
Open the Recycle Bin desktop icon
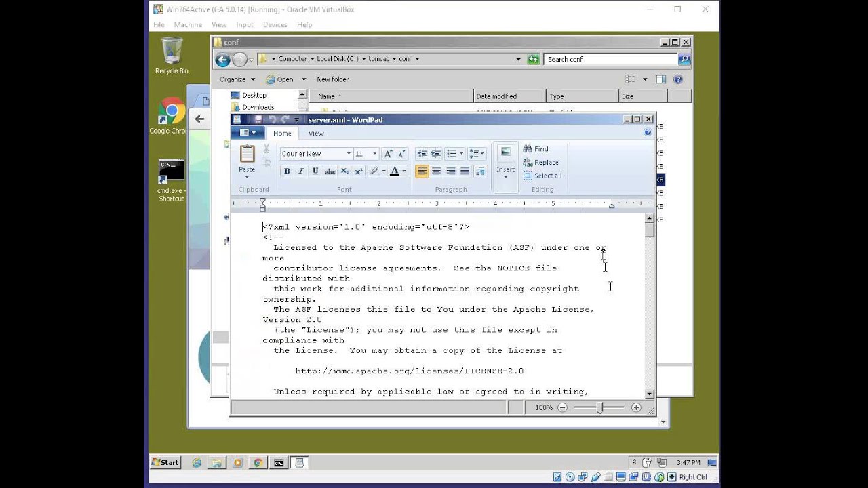pos(172,56)
